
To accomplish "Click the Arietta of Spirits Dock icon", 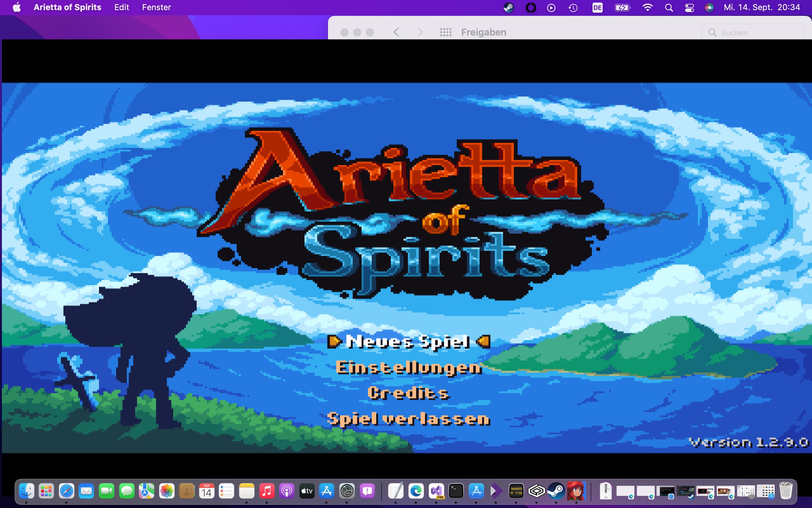I will (576, 491).
